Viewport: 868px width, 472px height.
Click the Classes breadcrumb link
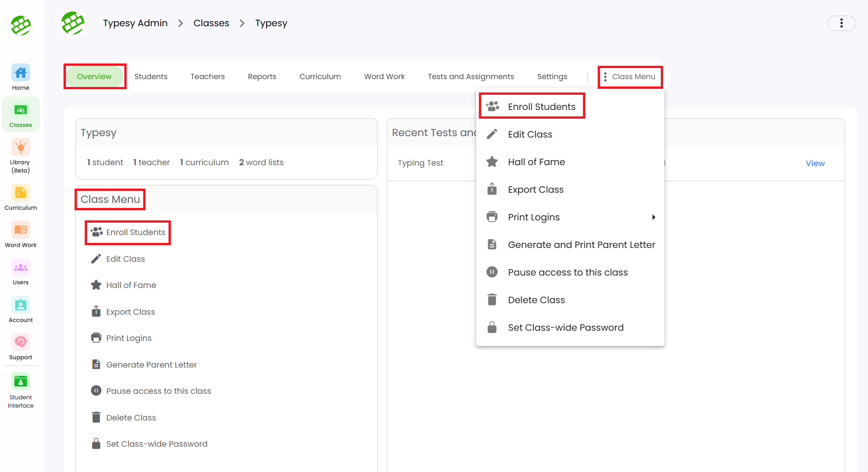(x=211, y=23)
